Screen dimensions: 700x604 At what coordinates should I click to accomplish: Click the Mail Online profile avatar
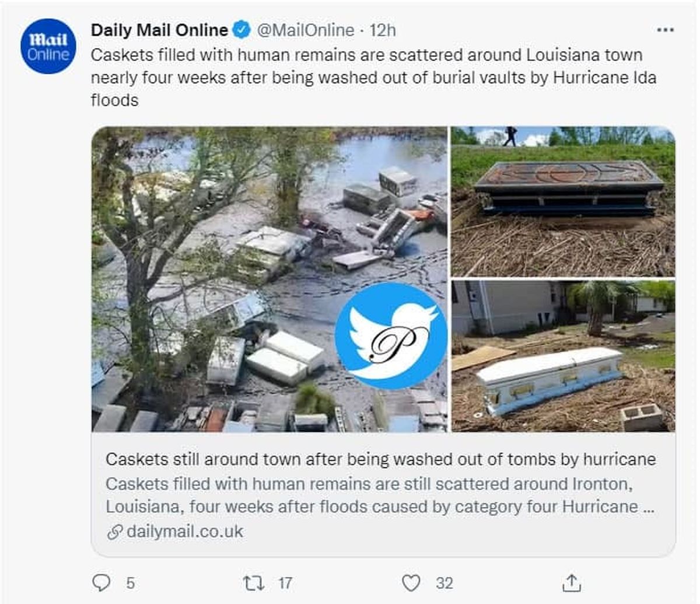point(48,46)
